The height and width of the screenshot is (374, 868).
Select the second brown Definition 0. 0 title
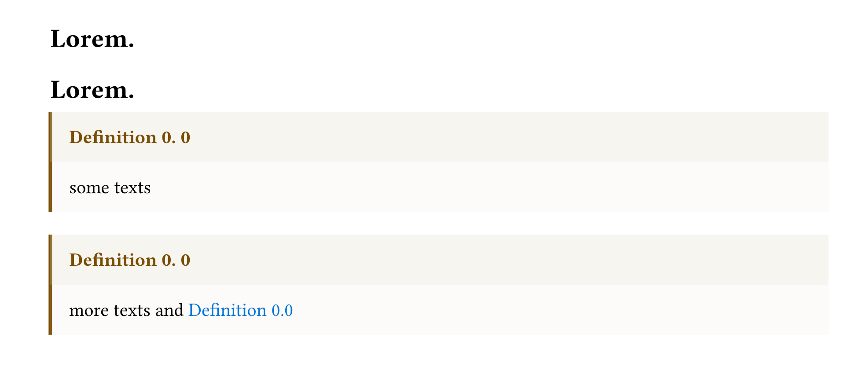(130, 260)
